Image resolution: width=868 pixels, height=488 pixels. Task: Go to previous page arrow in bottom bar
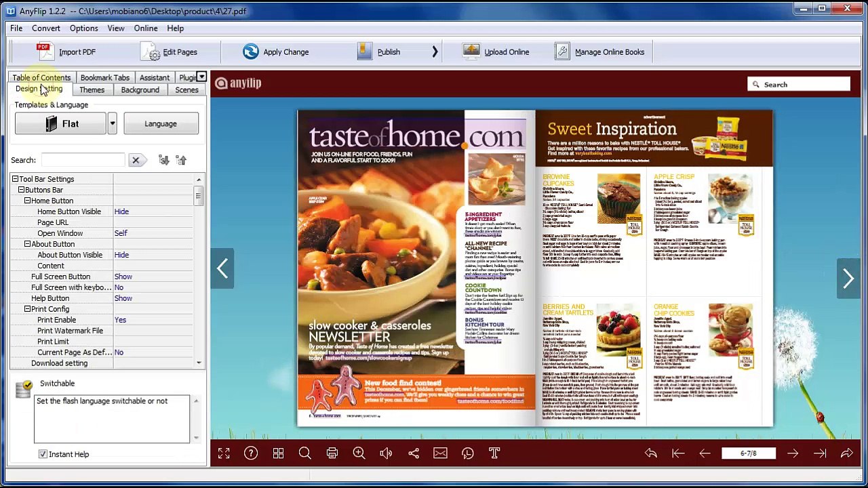pyautogui.click(x=705, y=453)
